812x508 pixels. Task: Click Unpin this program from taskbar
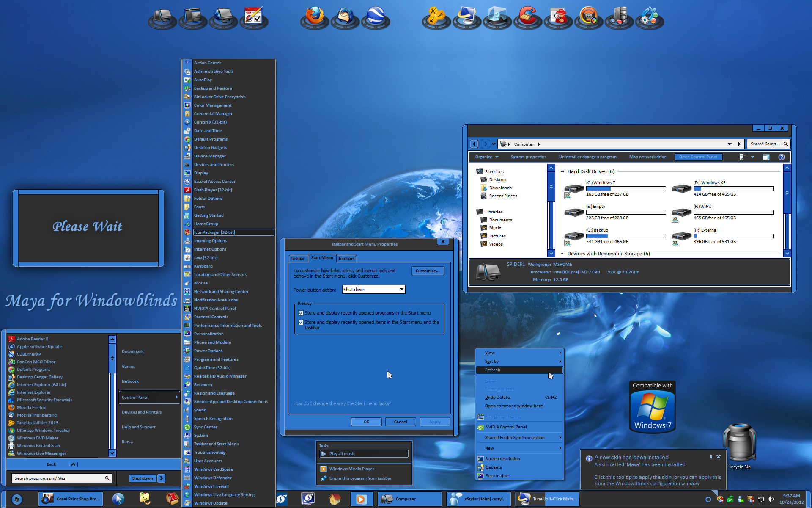pyautogui.click(x=360, y=478)
